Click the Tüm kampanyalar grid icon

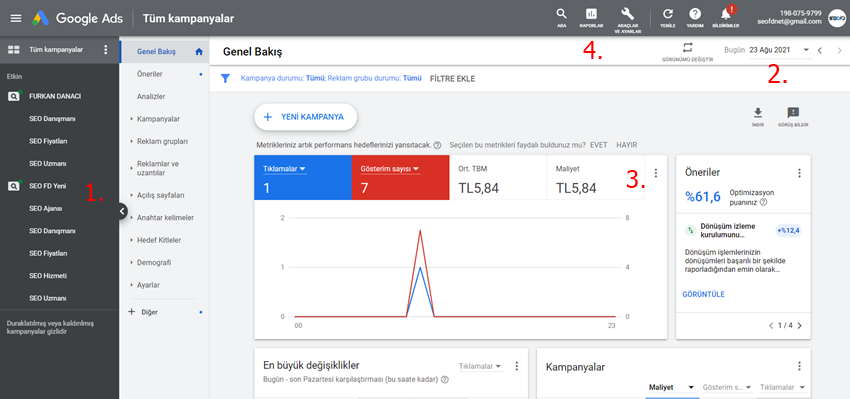point(14,50)
